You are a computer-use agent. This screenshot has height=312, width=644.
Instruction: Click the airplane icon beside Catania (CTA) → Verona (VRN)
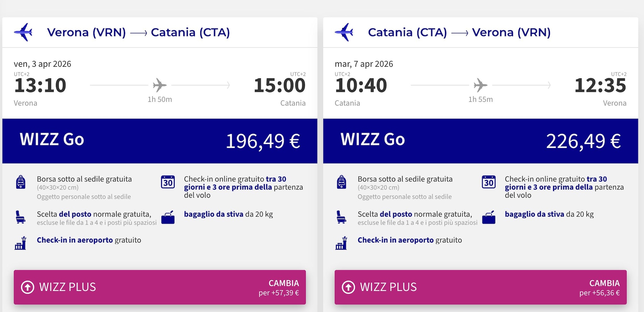[344, 32]
